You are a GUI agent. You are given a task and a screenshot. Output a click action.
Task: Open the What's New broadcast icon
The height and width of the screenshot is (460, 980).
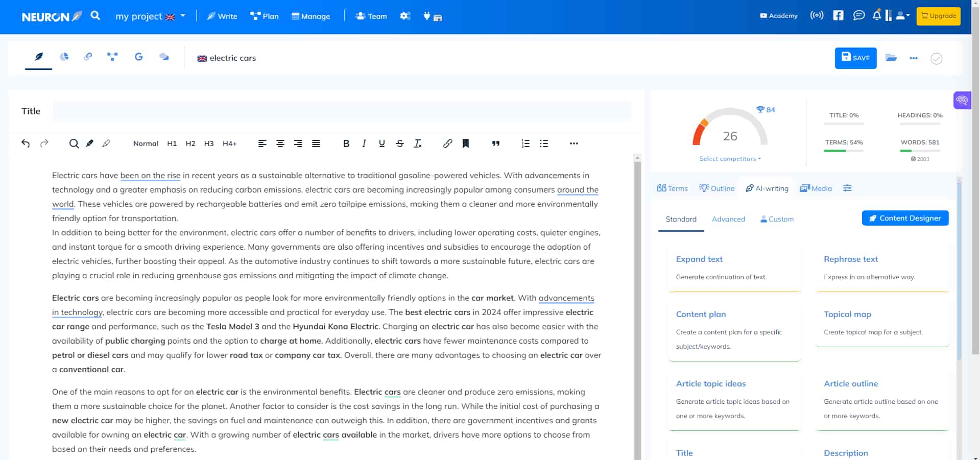pyautogui.click(x=816, y=15)
